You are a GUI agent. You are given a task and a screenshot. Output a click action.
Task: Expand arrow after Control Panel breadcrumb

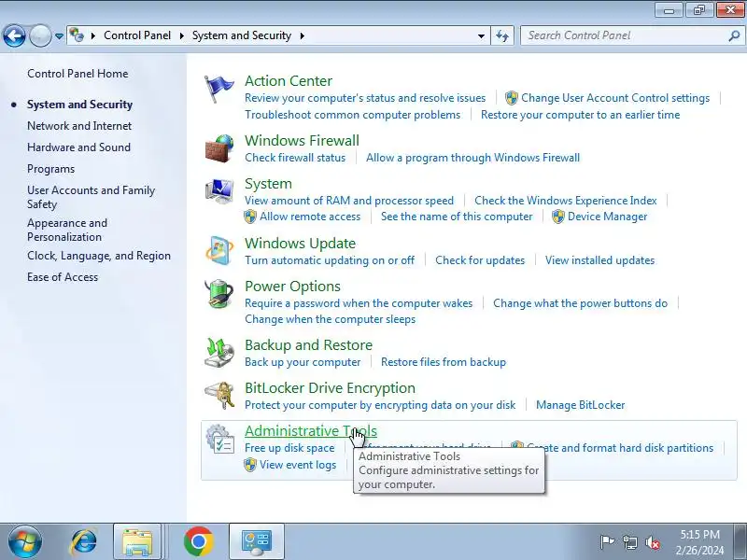pyautogui.click(x=181, y=35)
